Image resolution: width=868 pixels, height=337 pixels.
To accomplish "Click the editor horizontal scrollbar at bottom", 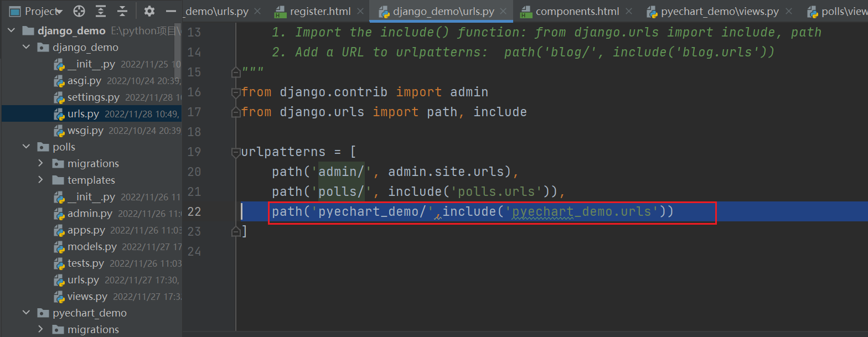I will click(525, 334).
